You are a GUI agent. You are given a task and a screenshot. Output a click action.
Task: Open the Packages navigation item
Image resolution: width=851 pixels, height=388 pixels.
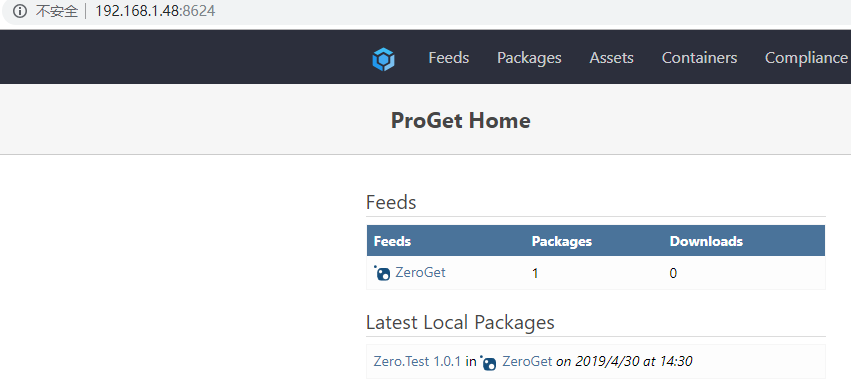click(x=529, y=58)
